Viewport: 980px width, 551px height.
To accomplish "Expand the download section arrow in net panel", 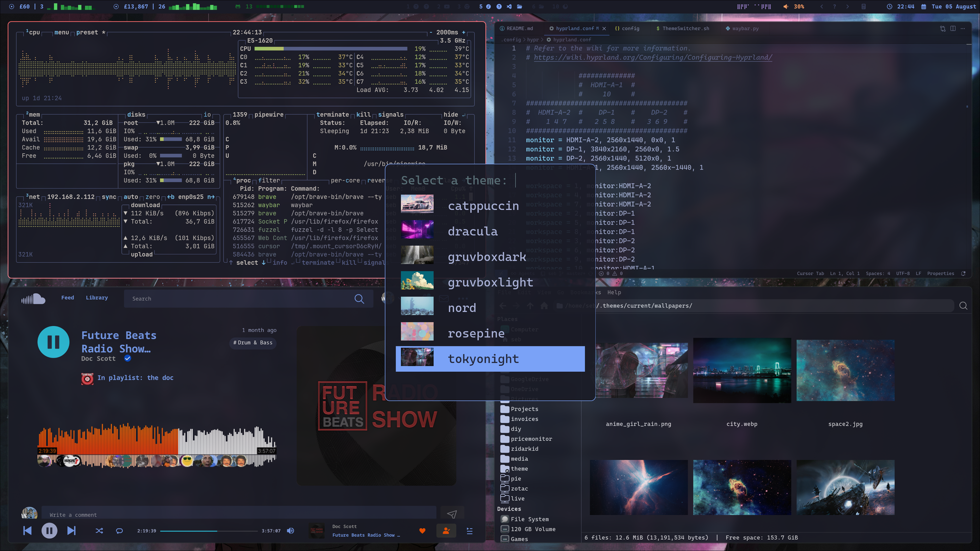I will click(x=126, y=213).
